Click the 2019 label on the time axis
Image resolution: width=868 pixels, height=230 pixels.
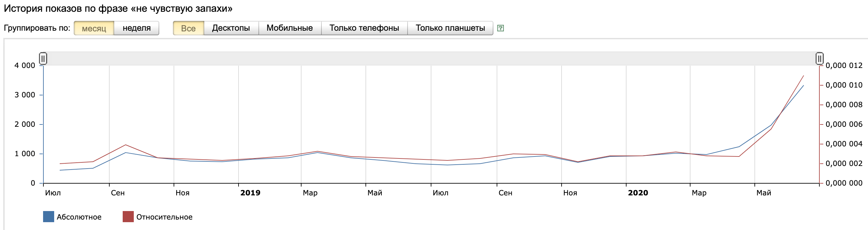[250, 193]
